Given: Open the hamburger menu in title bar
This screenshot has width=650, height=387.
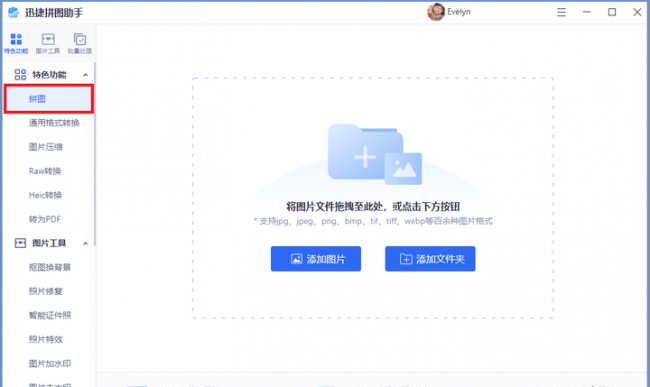Looking at the screenshot, I should coord(561,12).
